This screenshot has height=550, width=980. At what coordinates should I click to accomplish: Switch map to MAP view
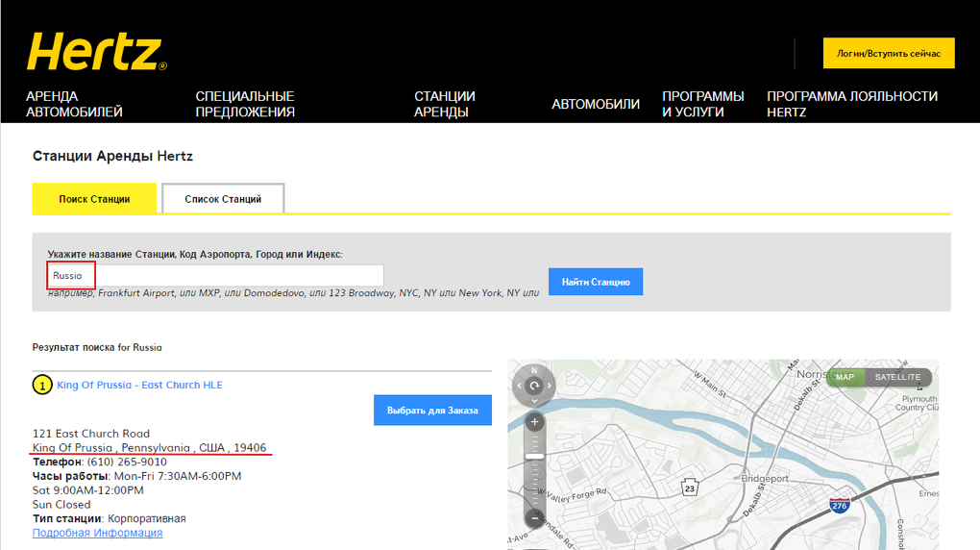tap(845, 377)
